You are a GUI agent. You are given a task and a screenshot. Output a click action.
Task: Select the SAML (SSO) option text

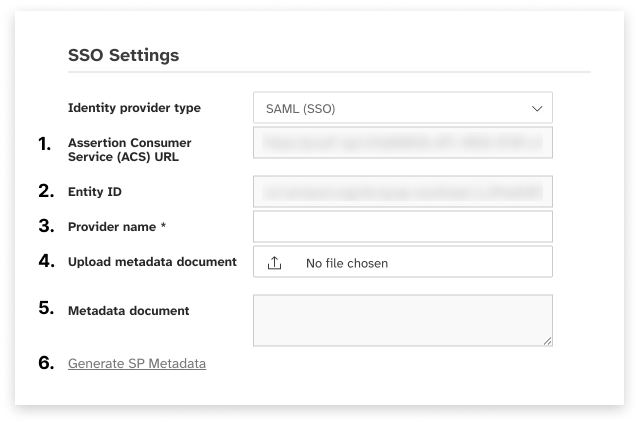pos(302,108)
